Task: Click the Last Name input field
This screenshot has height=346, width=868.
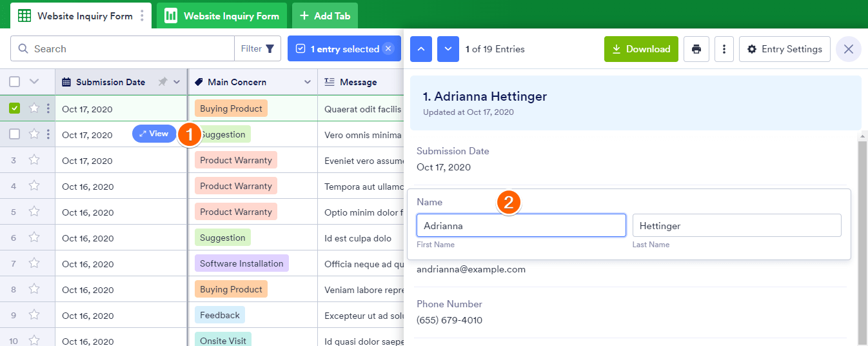Action: click(736, 226)
